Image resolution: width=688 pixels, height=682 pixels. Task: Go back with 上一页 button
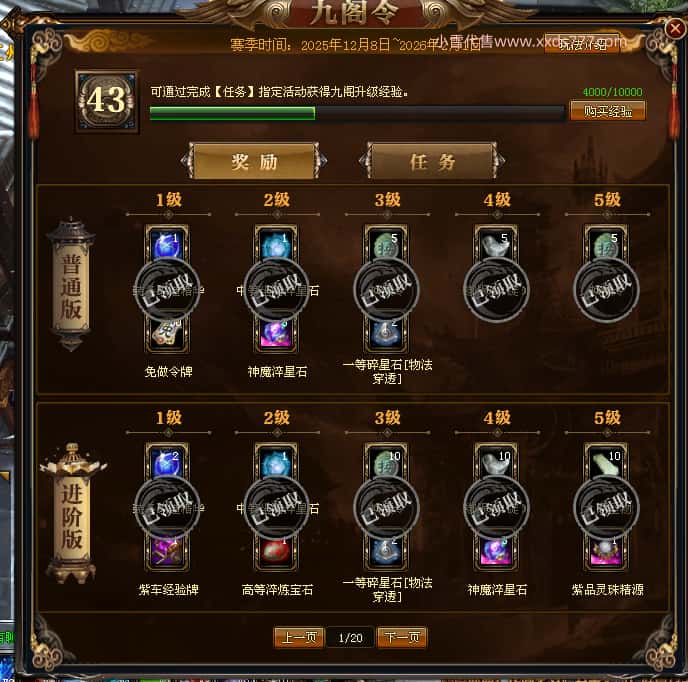299,637
